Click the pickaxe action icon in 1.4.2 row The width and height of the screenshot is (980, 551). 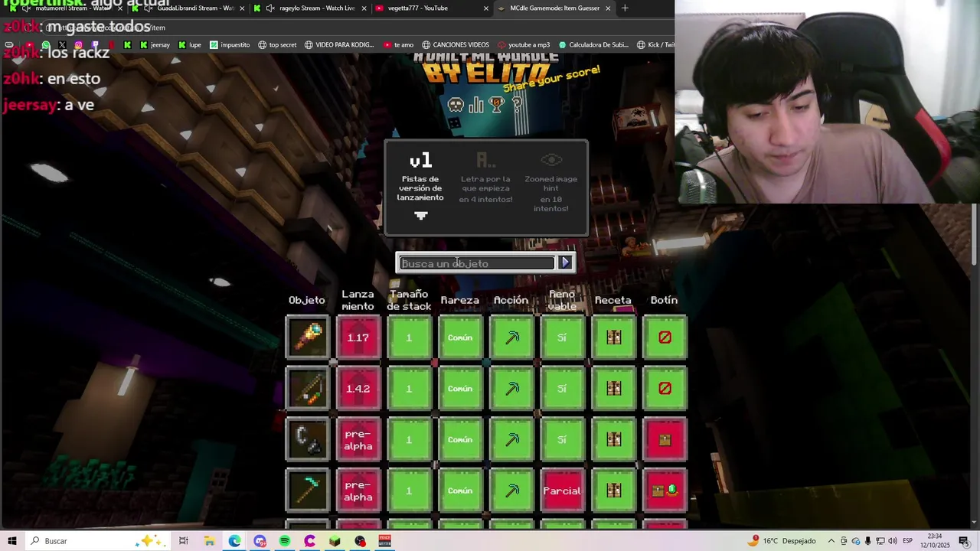[511, 389]
